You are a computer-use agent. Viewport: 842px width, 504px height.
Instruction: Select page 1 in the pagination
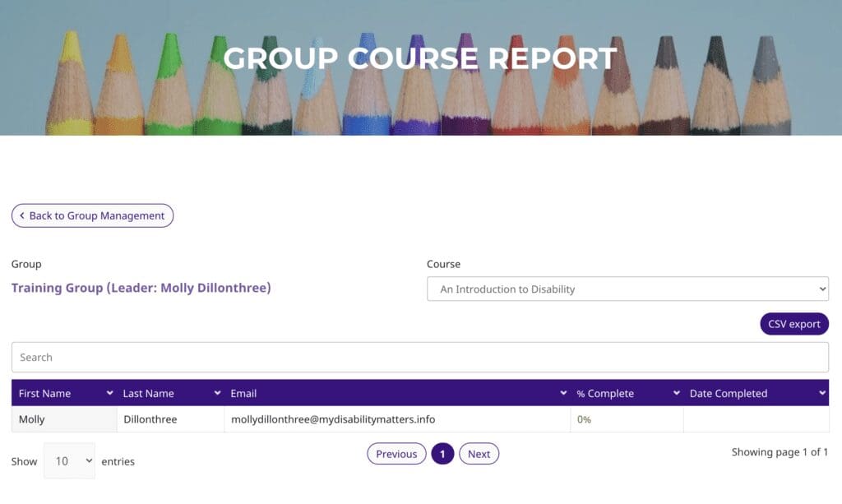[x=442, y=453]
